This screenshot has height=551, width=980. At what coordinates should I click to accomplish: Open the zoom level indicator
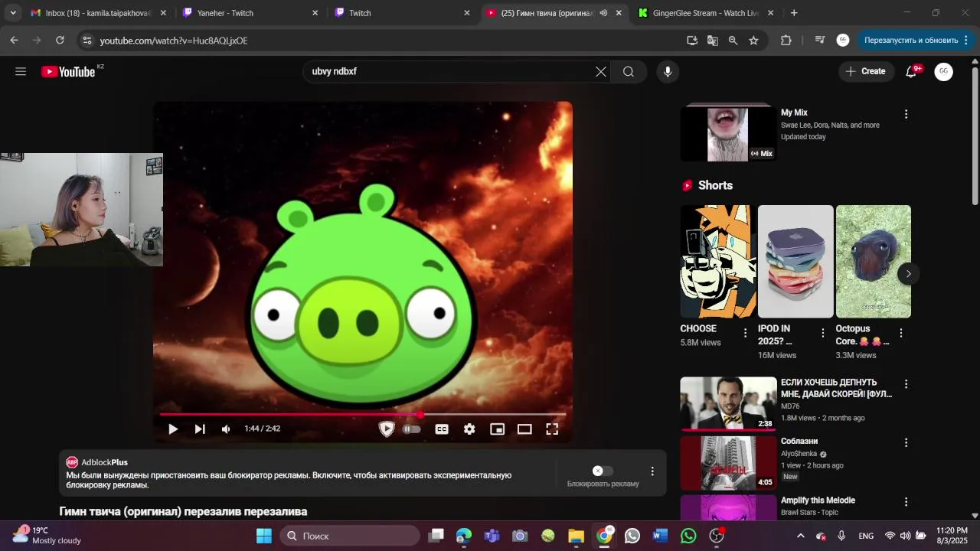point(733,41)
